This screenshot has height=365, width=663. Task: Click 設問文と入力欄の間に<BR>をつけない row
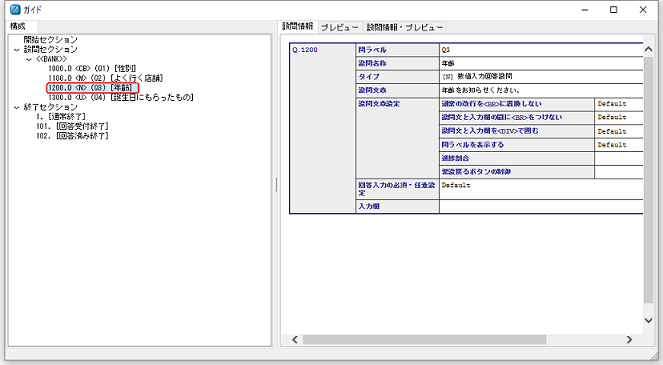click(517, 118)
